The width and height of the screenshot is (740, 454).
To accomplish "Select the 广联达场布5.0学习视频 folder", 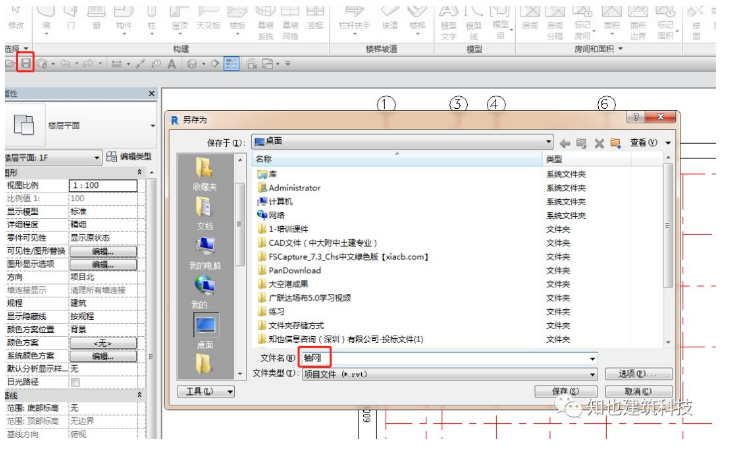I will point(304,298).
